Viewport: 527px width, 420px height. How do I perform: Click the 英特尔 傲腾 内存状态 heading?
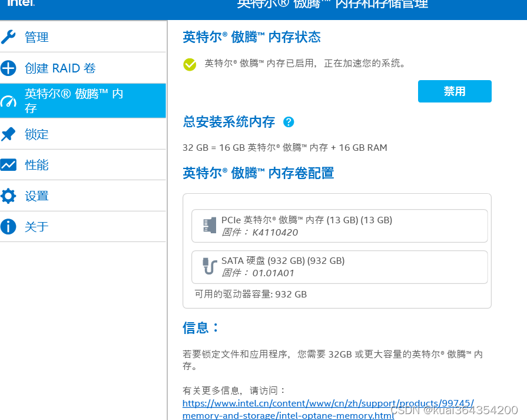(251, 37)
